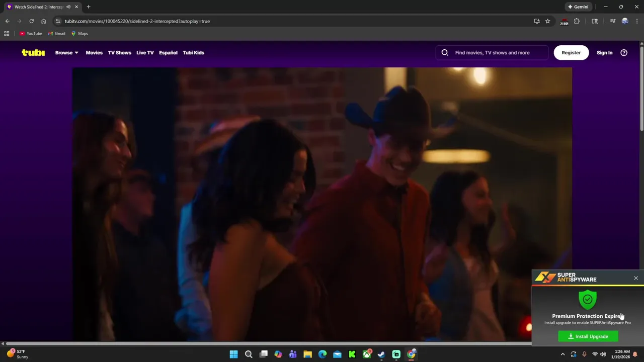The height and width of the screenshot is (362, 644).
Task: Open the Chrome three-dot menu
Action: click(637, 21)
